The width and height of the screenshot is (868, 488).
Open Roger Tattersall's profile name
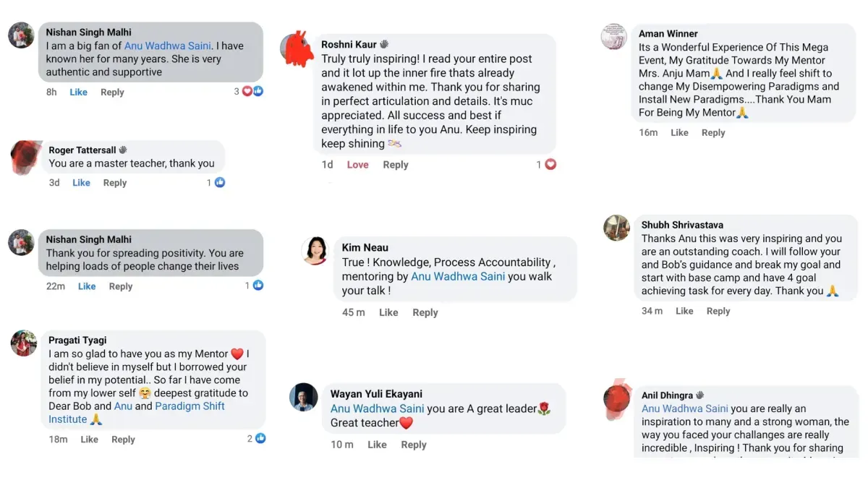point(82,150)
